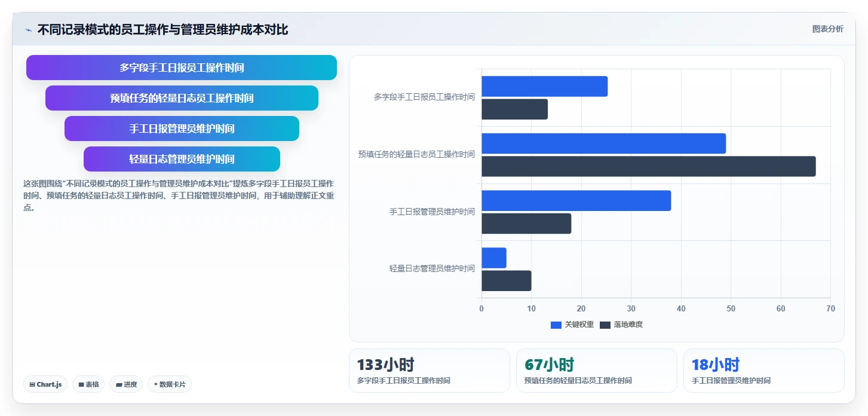Click the blue icon beside the header title

[28, 30]
